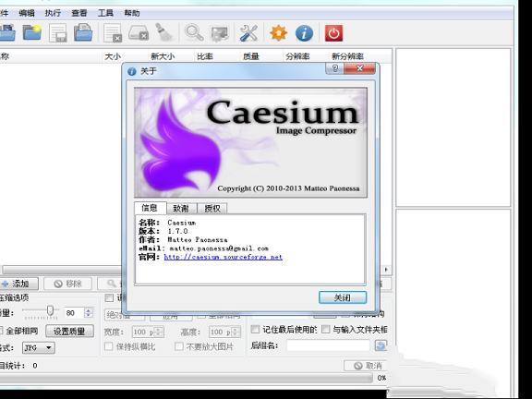The image size is (532, 399).
Task: Click the 新分辨率 column header
Action: click(347, 56)
